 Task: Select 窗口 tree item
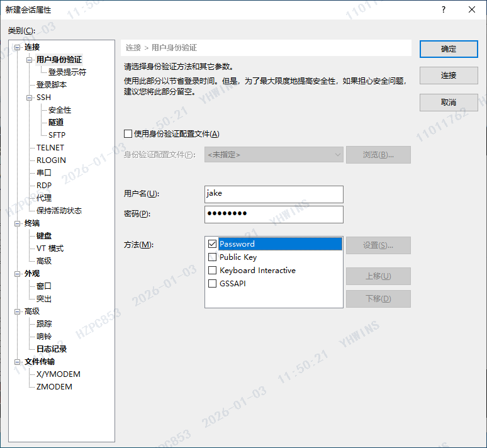click(44, 286)
